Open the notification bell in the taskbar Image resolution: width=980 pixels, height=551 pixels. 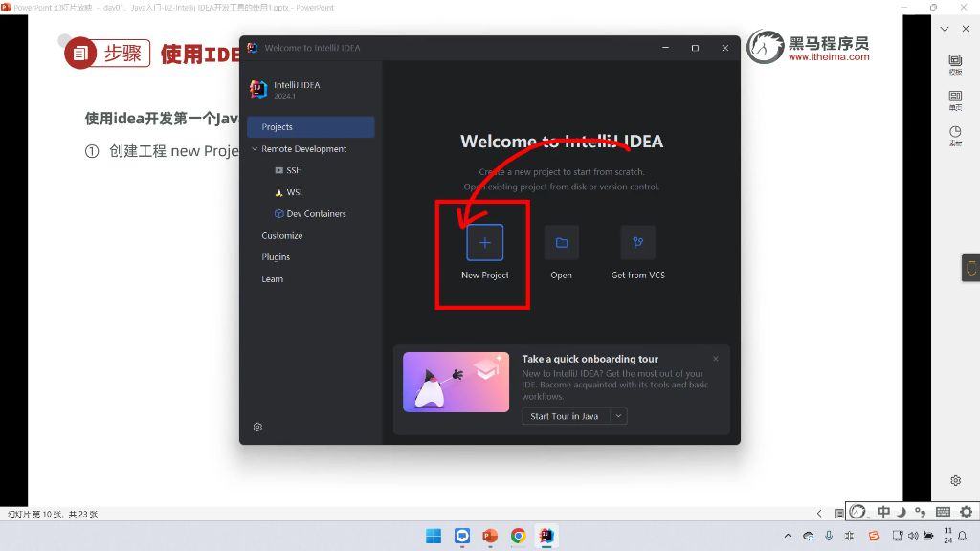coord(963,536)
